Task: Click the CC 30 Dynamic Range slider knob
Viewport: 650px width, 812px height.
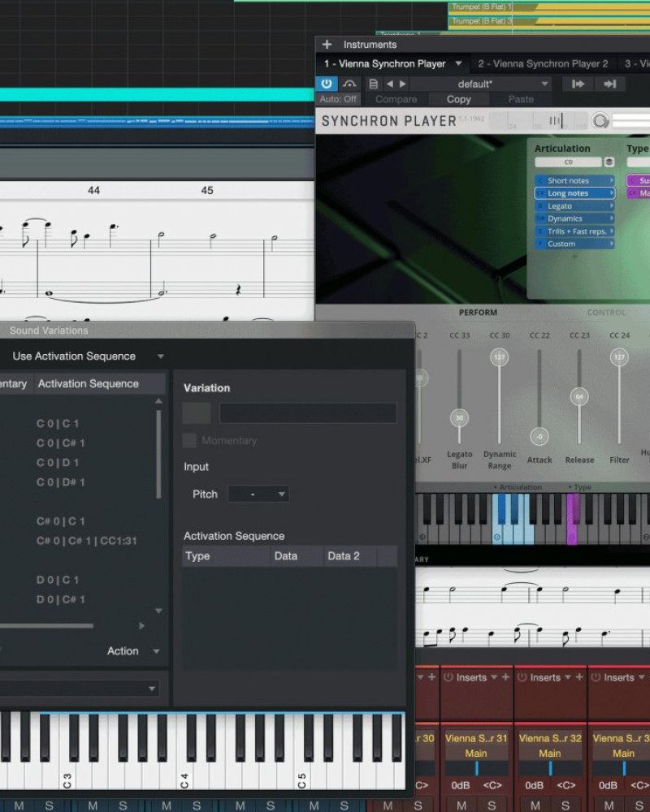Action: tap(499, 356)
